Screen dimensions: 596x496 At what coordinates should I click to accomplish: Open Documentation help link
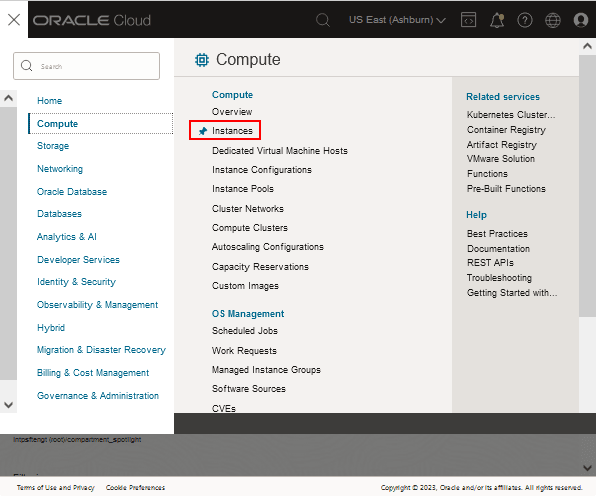498,249
